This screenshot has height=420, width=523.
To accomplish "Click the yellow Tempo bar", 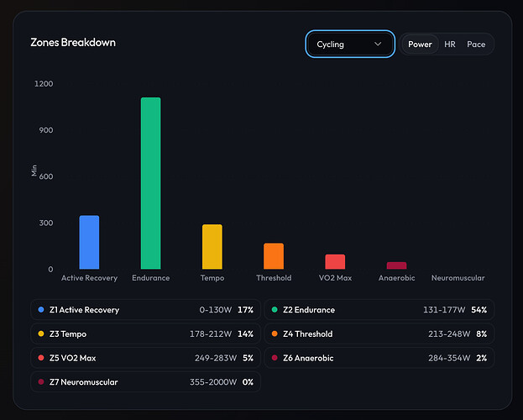I will [x=212, y=247].
